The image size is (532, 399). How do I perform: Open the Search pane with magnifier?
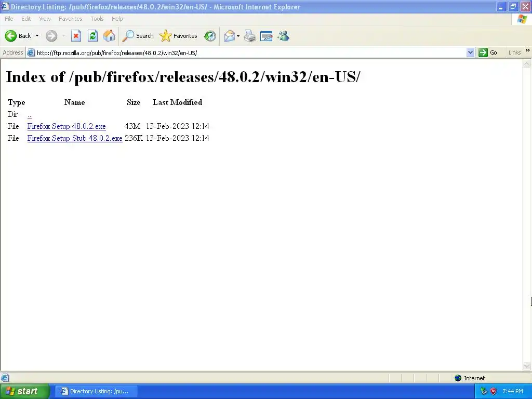click(138, 36)
